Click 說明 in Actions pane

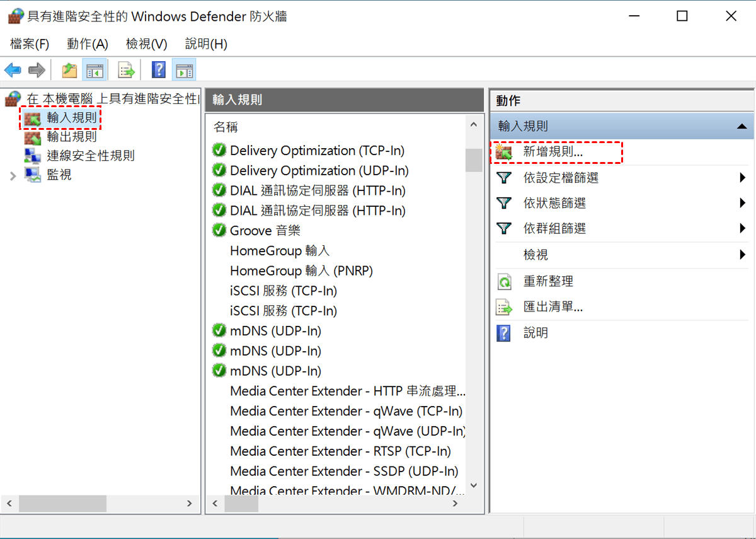[x=535, y=333]
